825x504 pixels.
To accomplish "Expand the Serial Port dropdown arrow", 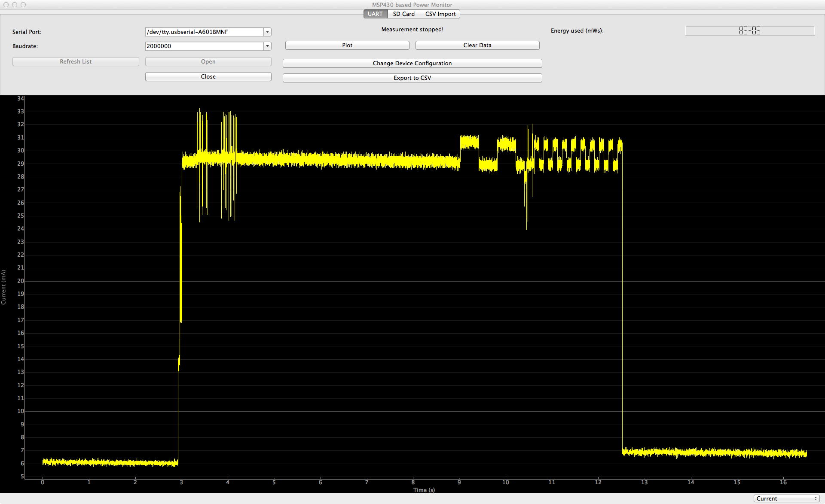I will coord(267,32).
